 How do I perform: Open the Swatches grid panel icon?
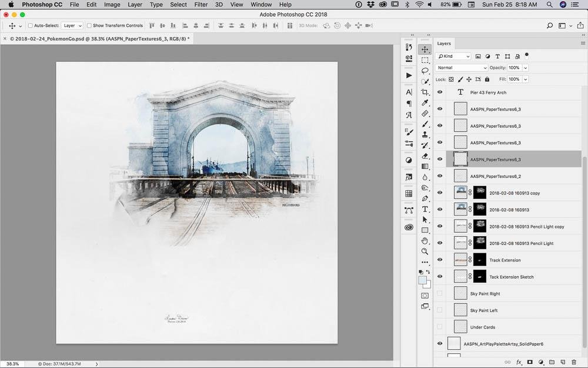[x=409, y=193]
